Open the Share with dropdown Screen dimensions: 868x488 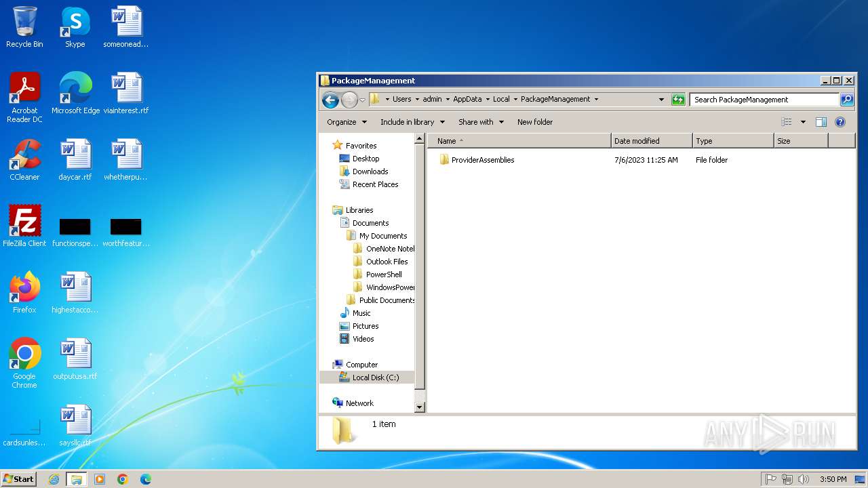pyautogui.click(x=481, y=122)
